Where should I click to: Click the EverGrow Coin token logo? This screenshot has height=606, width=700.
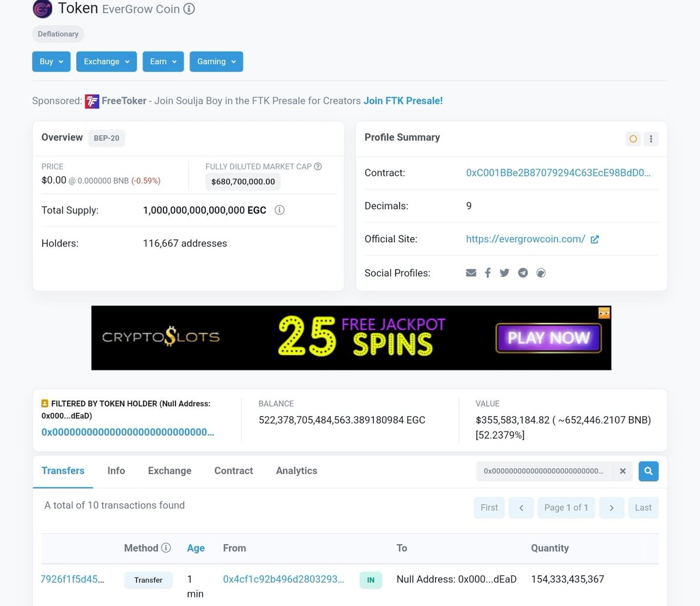(42, 9)
